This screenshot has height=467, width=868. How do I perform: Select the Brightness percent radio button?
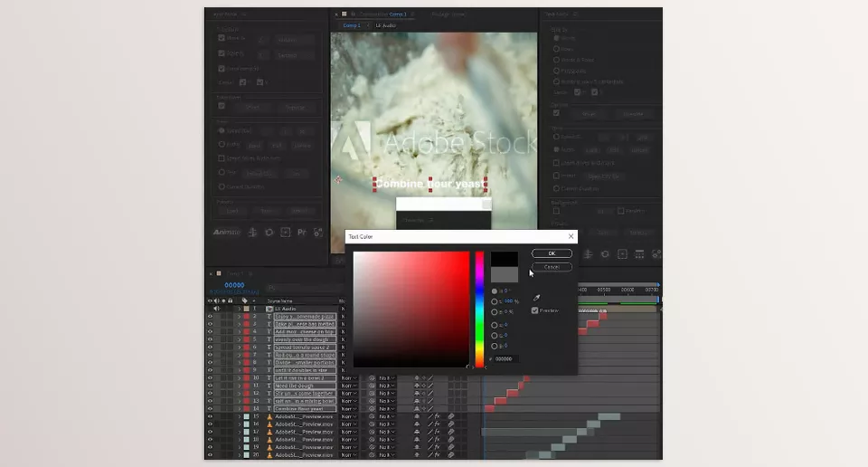coord(495,312)
